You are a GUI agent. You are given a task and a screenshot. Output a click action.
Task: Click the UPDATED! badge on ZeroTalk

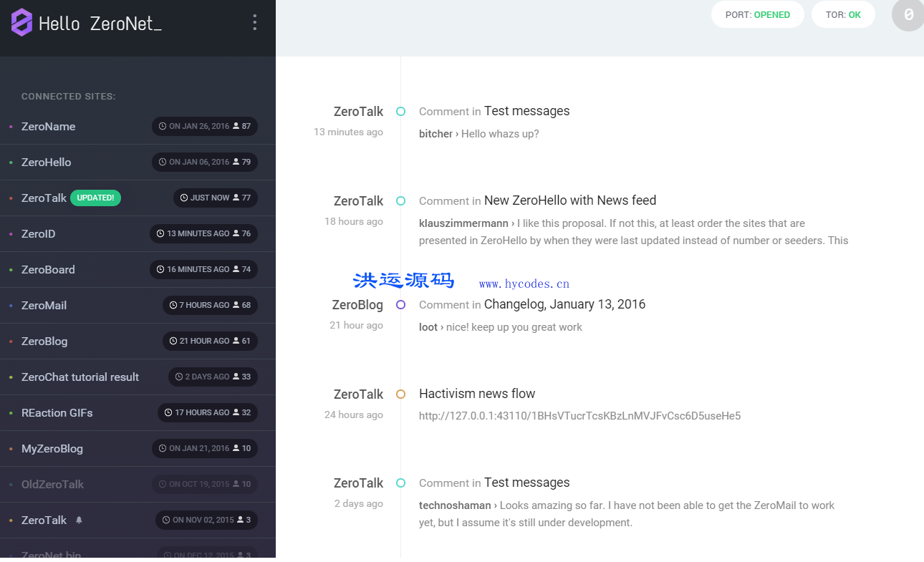pyautogui.click(x=95, y=198)
